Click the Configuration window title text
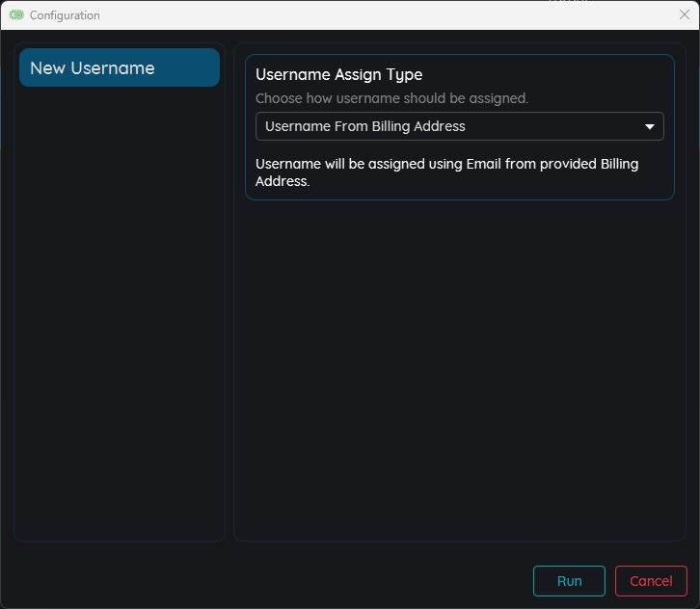 pyautogui.click(x=65, y=15)
